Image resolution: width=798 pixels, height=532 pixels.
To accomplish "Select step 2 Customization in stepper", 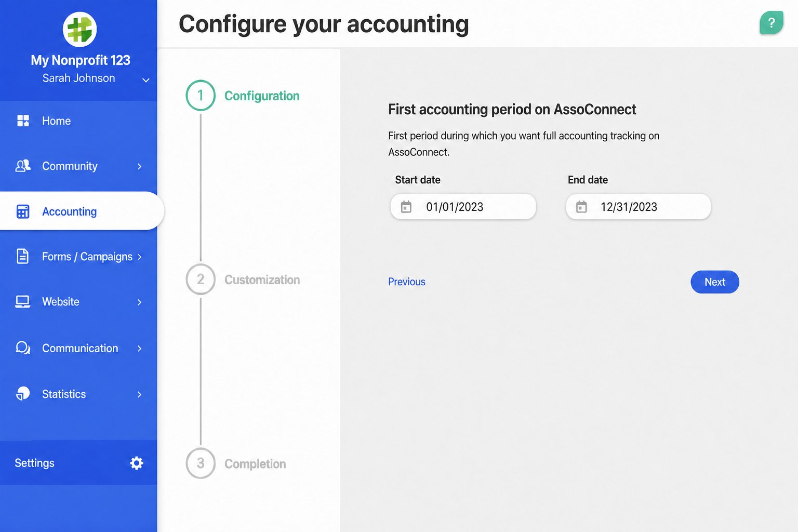I will pyautogui.click(x=243, y=280).
